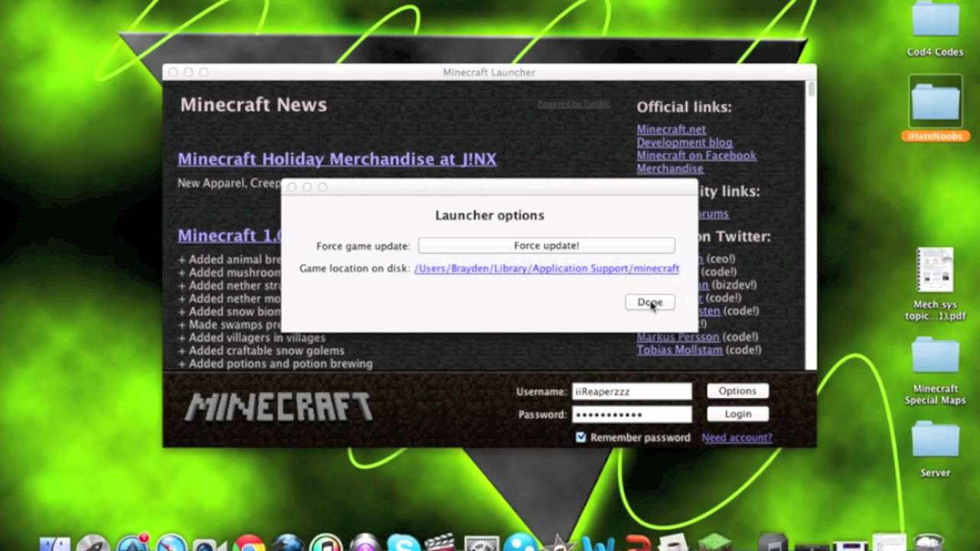Open the Minecraft.net official link
980x551 pixels.
point(671,129)
